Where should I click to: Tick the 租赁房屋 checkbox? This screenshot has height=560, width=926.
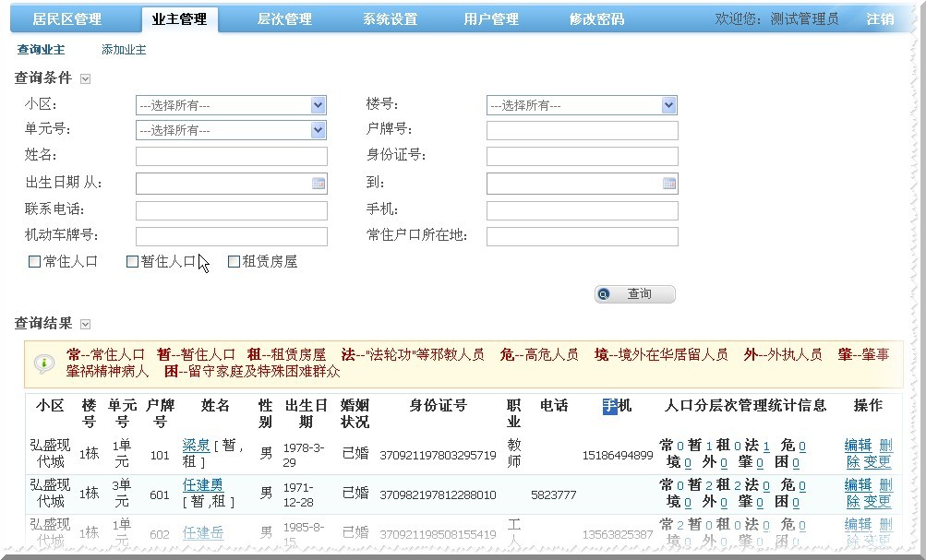point(234,262)
